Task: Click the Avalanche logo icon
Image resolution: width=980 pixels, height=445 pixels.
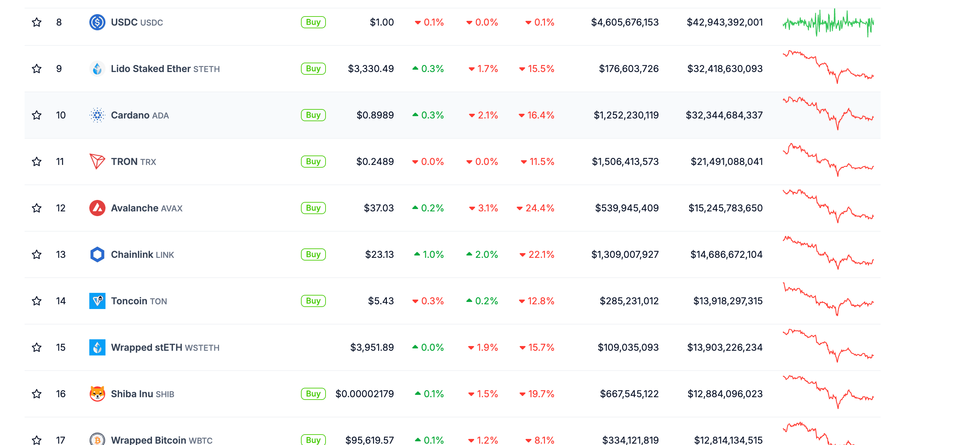Action: click(97, 208)
